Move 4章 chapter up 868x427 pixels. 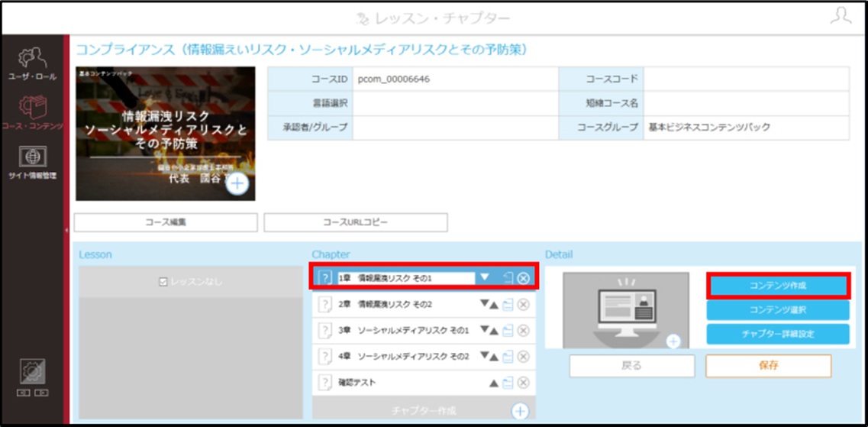tap(495, 356)
